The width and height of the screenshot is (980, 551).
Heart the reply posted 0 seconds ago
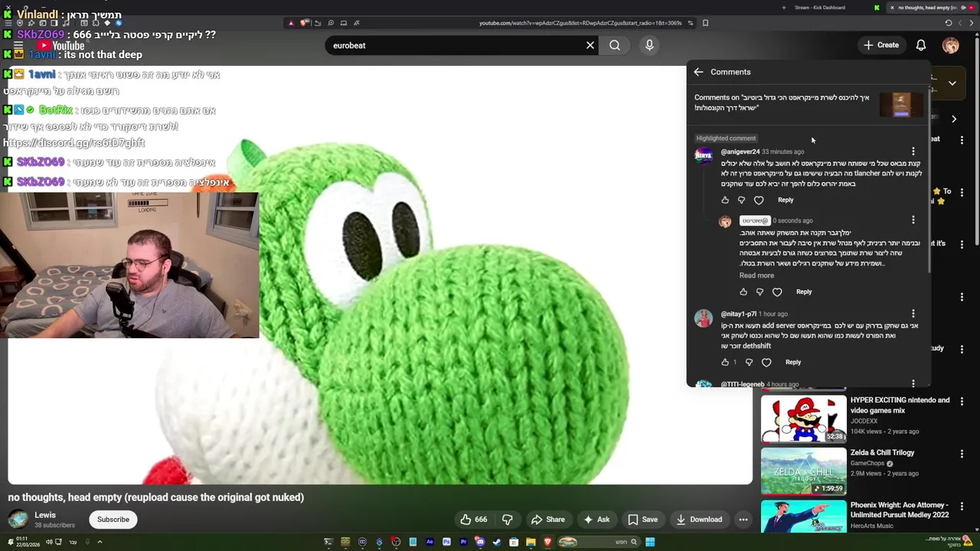point(777,292)
